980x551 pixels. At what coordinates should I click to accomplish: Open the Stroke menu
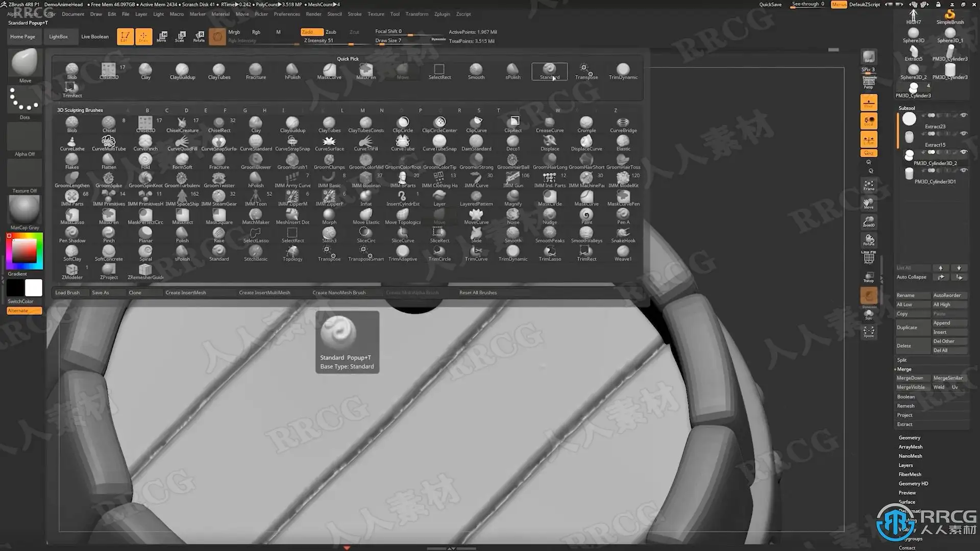point(354,14)
